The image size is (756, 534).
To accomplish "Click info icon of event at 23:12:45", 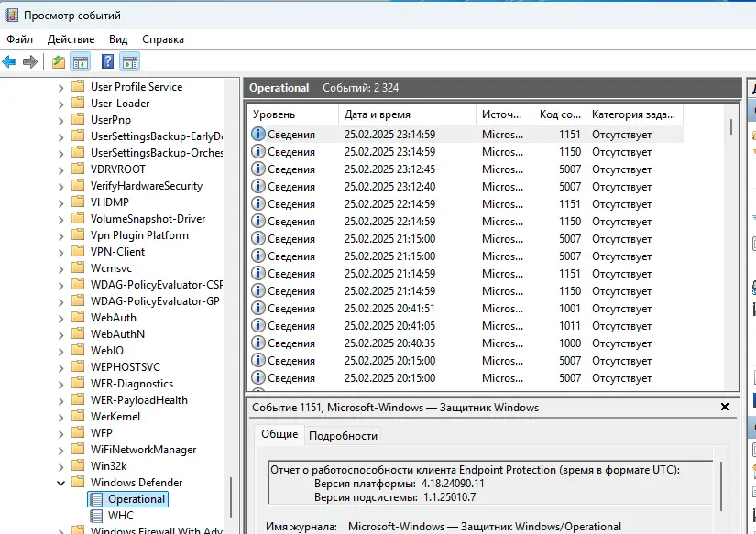I will pyautogui.click(x=258, y=169).
